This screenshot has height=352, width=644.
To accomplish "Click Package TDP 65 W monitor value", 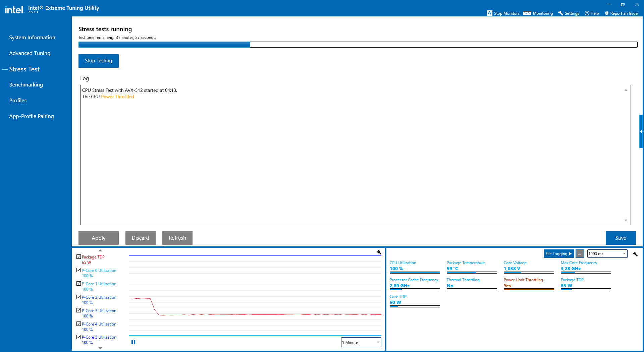I will coord(567,286).
